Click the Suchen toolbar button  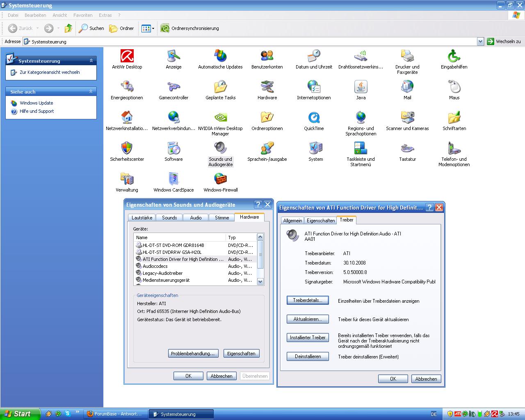click(91, 28)
